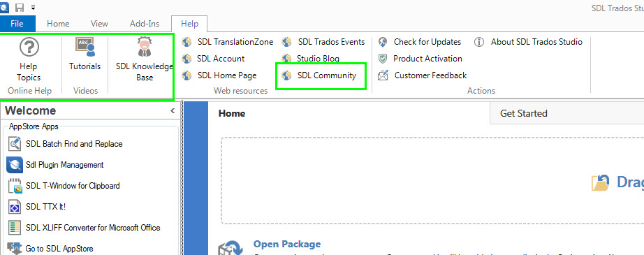Open SDL Knowledge Base icon
The image size is (644, 255).
[144, 46]
